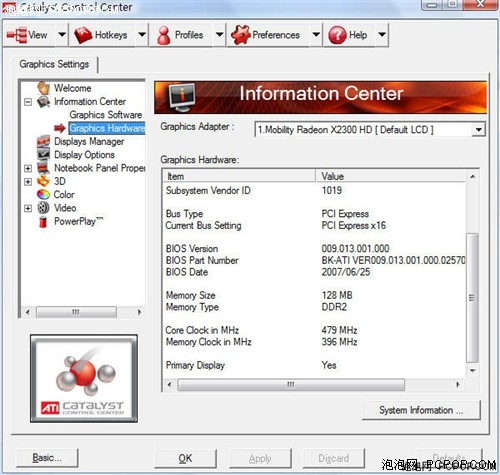
Task: Click the PowerPlay battery icon
Action: [43, 221]
